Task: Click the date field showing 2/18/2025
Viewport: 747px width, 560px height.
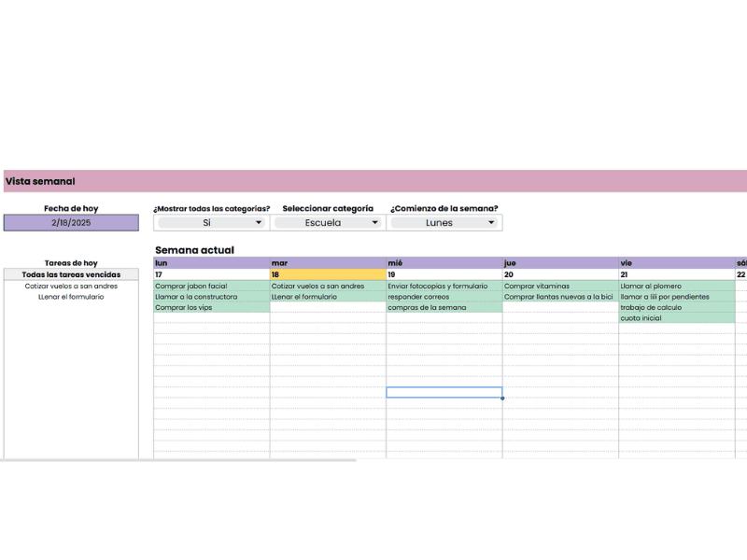Action: pos(71,223)
